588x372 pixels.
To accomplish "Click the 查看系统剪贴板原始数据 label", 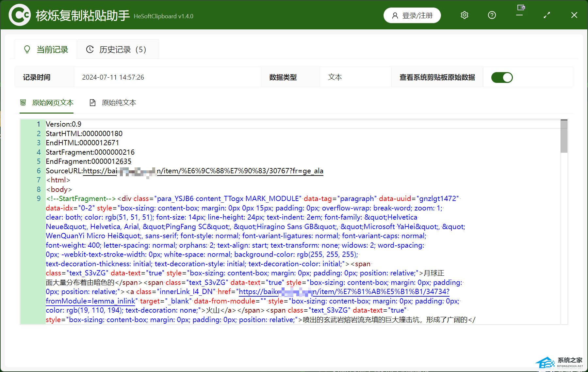I will [x=437, y=77].
